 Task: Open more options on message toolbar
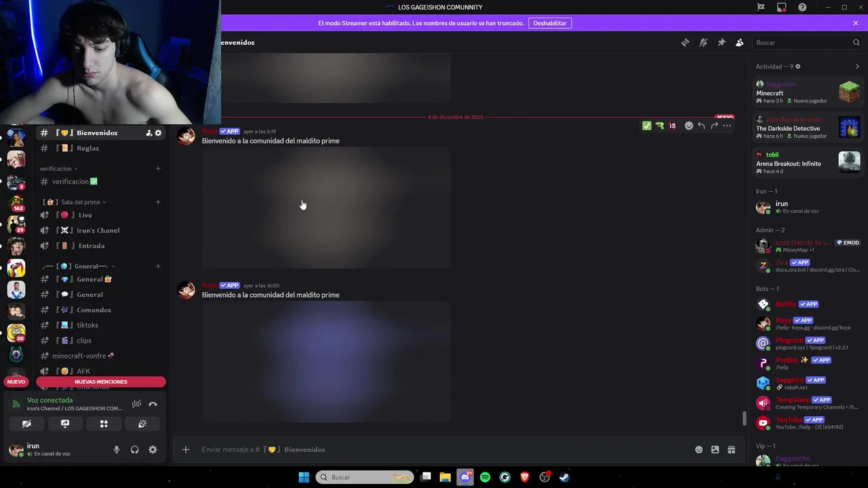(727, 125)
